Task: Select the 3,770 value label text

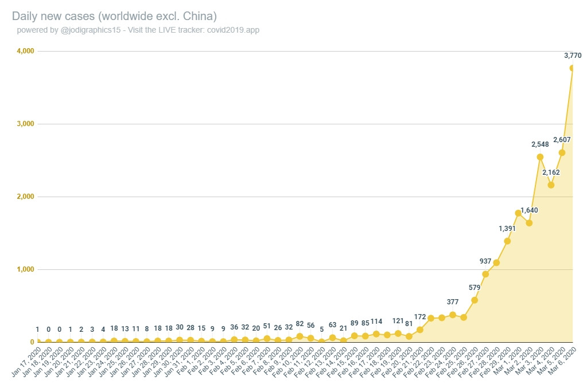Action: [x=573, y=56]
